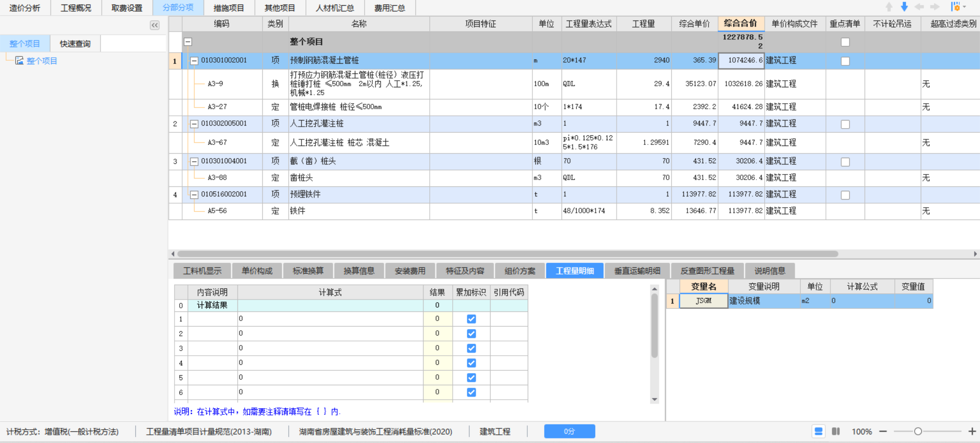Screen dimensions: 980x443
Task: Open the 组价方案 bottom tab
Action: tap(520, 271)
